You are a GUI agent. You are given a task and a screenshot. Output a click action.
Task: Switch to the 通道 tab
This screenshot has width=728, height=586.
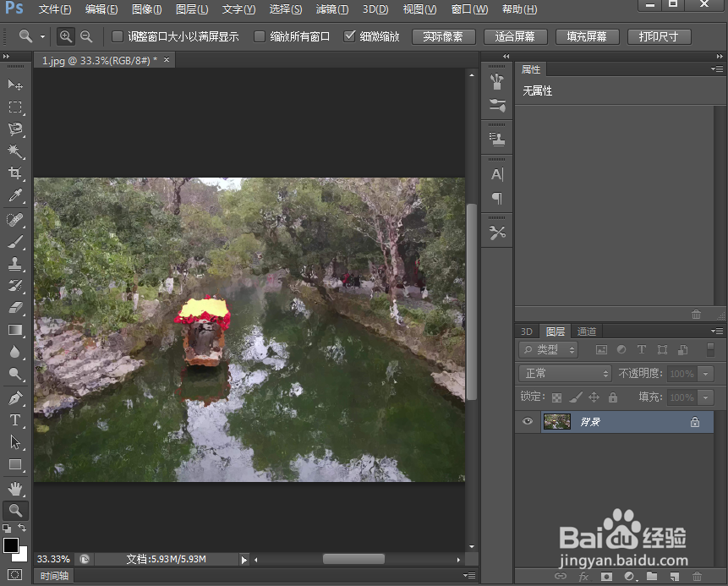point(587,331)
